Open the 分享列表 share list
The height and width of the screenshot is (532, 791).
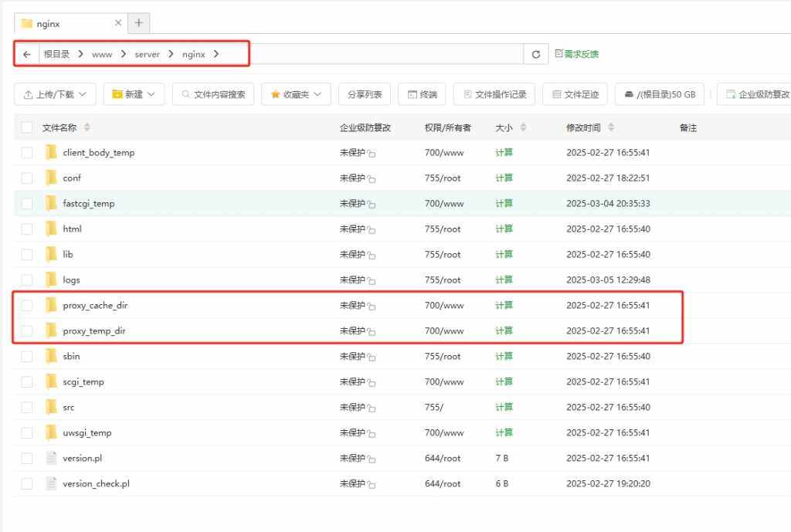click(364, 94)
